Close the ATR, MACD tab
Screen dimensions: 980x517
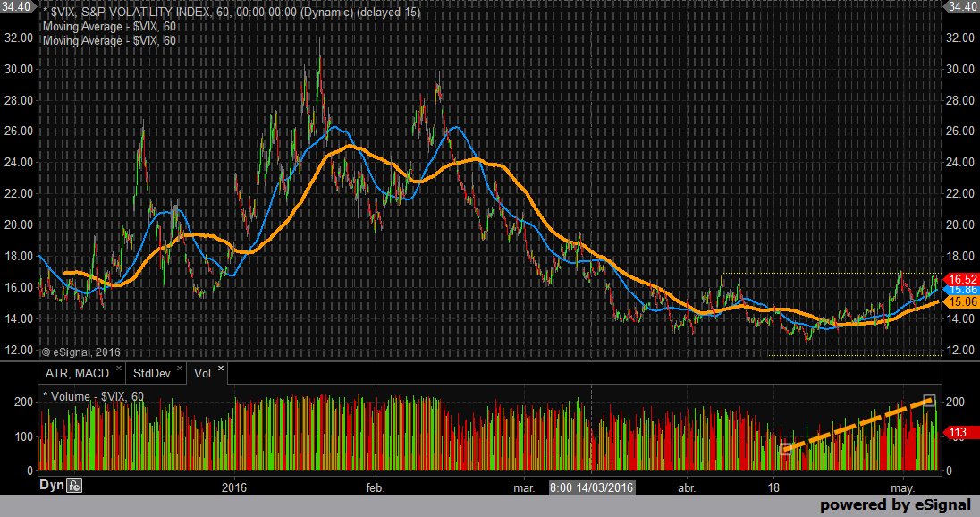[x=118, y=369]
